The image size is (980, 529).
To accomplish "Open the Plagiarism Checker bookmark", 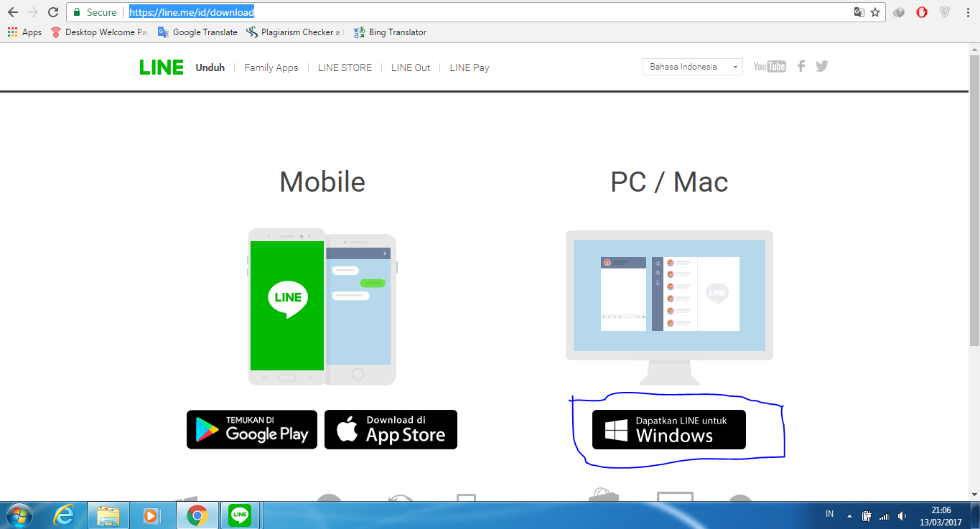I will [295, 32].
